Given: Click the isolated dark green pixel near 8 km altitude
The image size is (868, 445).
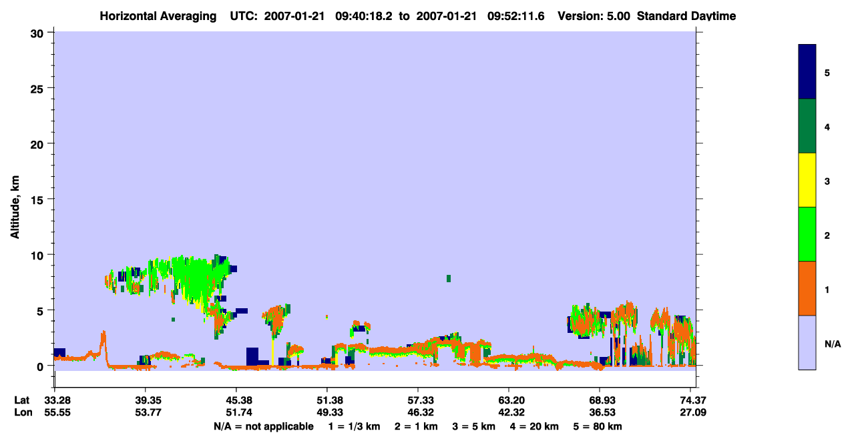Looking at the screenshot, I should 449,278.
